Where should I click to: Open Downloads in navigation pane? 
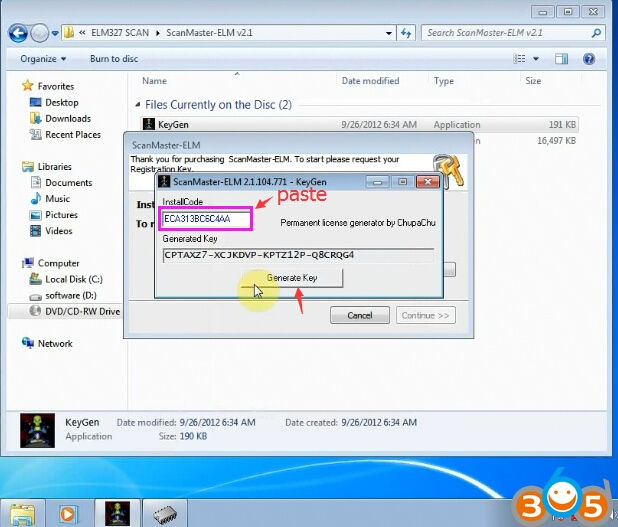68,119
